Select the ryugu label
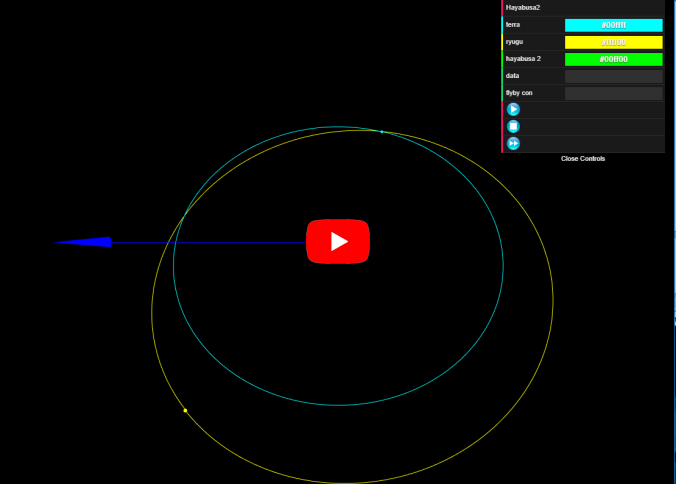Screen dimensions: 676x484 514,42
